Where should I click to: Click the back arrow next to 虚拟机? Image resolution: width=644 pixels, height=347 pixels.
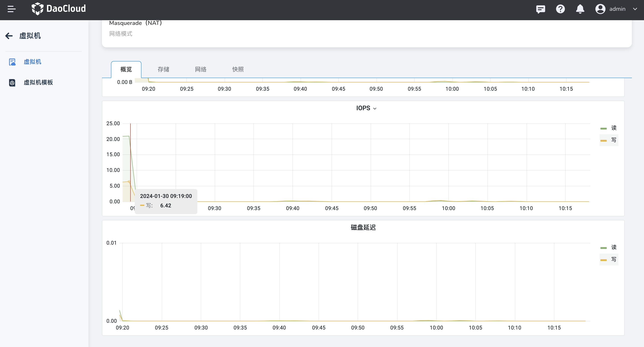[9, 36]
